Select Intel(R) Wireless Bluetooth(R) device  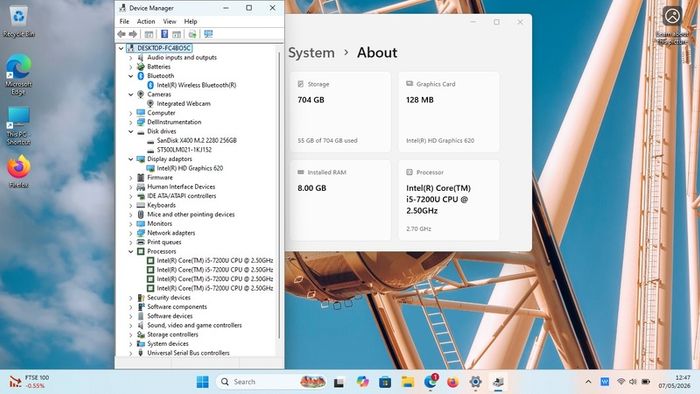pos(196,85)
